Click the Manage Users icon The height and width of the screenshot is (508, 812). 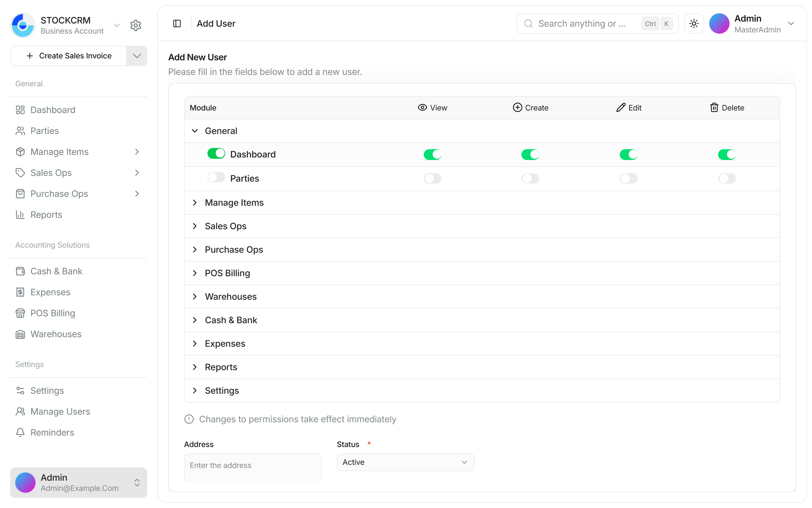(x=20, y=411)
